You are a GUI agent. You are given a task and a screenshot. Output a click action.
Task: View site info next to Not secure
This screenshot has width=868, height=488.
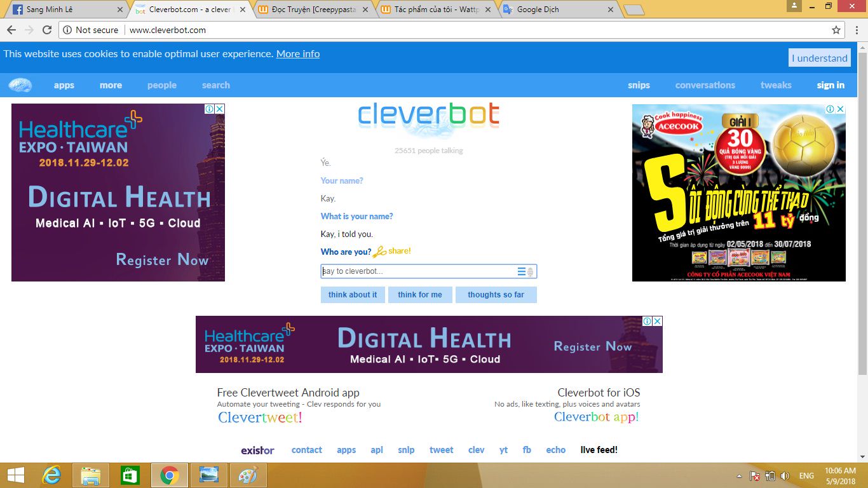tap(68, 30)
